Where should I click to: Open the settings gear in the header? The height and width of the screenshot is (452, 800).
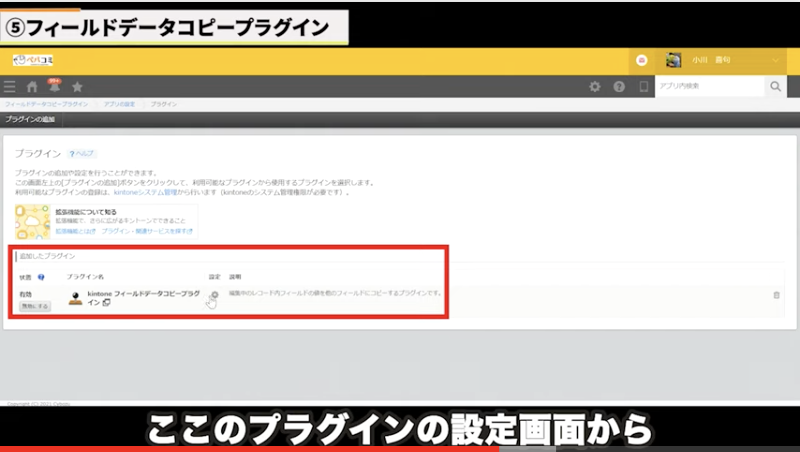(x=595, y=87)
